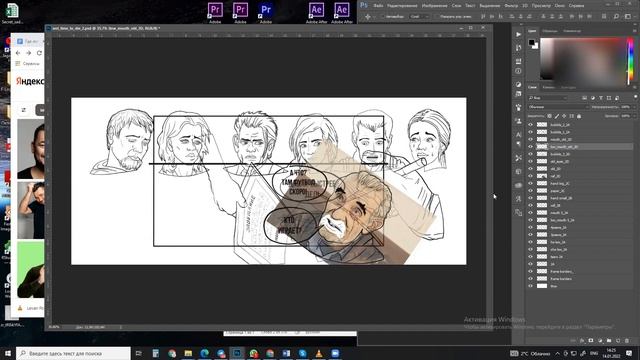Click the green image thumbnail in browser
This screenshot has height=360, width=640.
point(31,269)
